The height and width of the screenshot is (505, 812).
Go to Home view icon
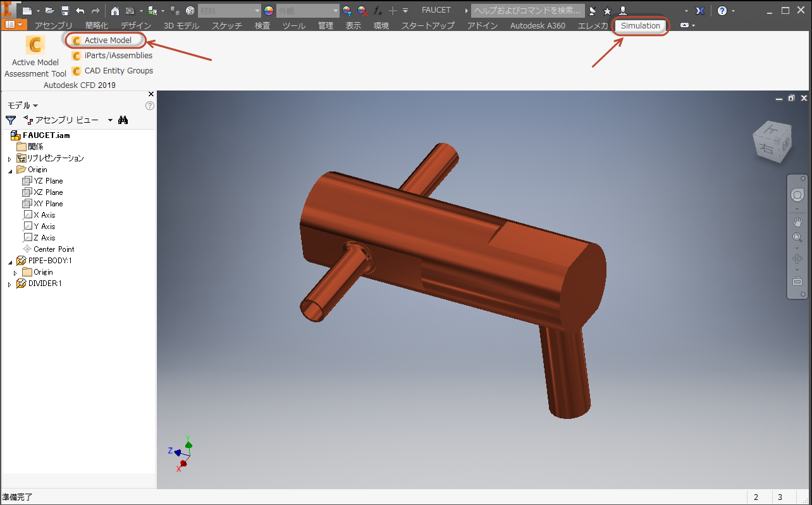(114, 11)
